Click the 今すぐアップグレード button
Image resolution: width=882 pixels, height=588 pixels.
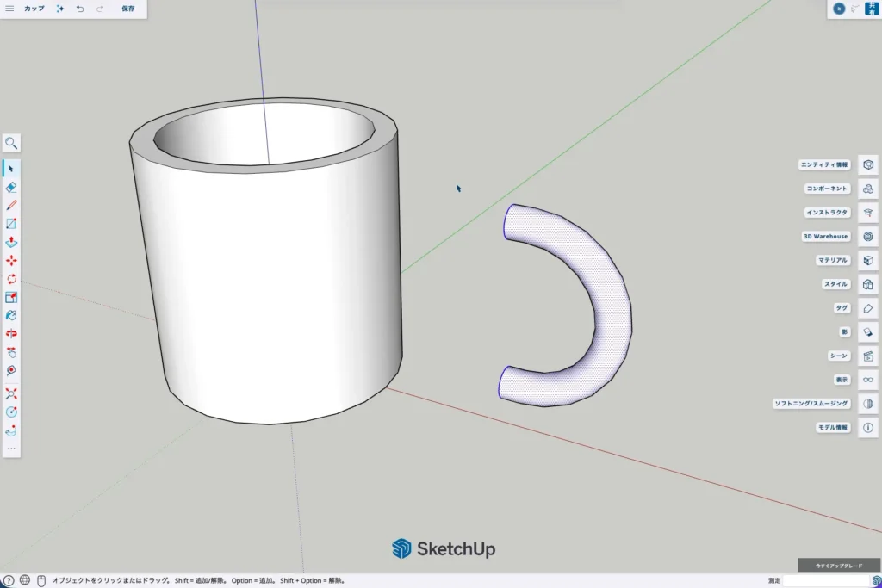(839, 566)
